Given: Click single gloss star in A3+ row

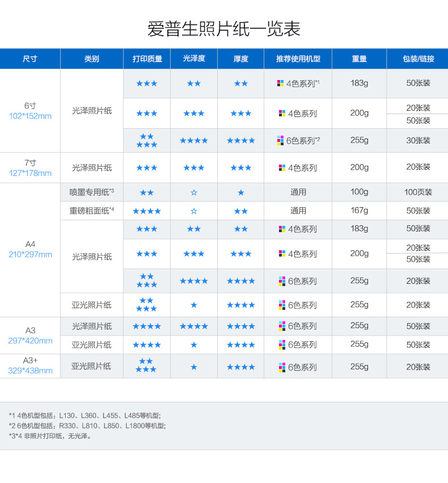Looking at the screenshot, I should tap(194, 367).
